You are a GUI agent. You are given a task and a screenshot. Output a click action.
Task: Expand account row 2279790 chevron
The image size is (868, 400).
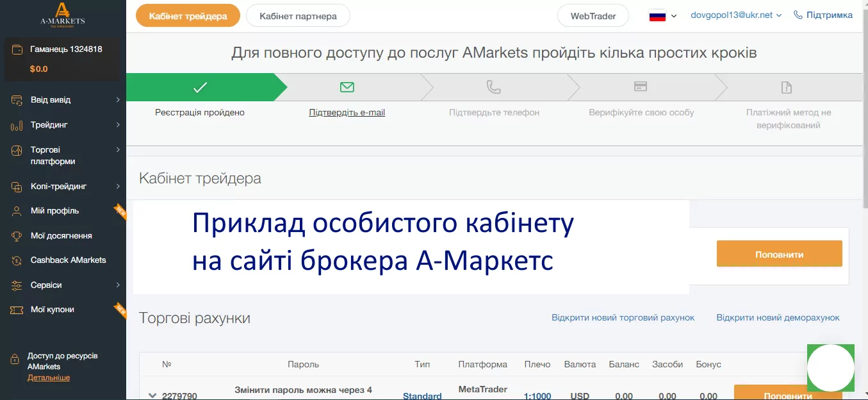click(152, 396)
